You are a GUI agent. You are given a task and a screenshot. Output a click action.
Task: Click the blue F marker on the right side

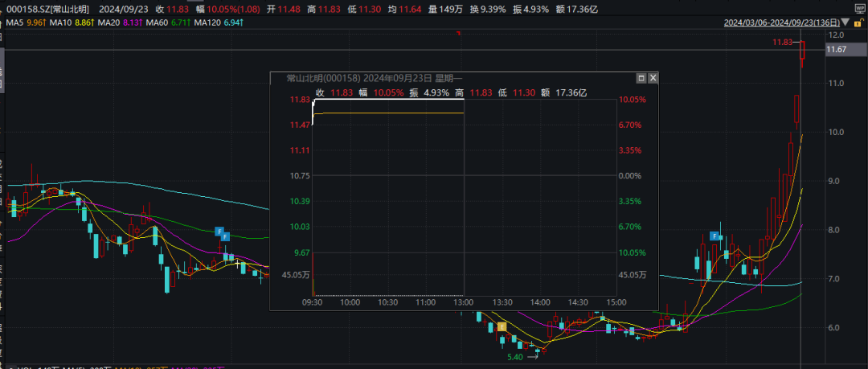714,236
